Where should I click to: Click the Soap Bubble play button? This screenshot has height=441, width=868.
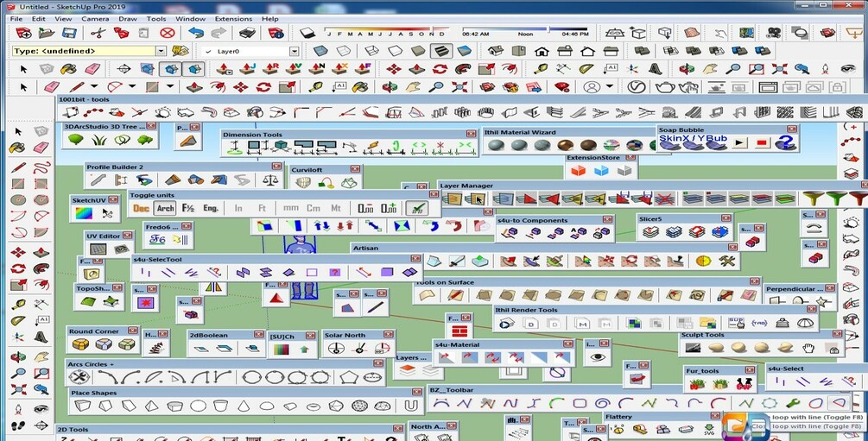(x=738, y=142)
